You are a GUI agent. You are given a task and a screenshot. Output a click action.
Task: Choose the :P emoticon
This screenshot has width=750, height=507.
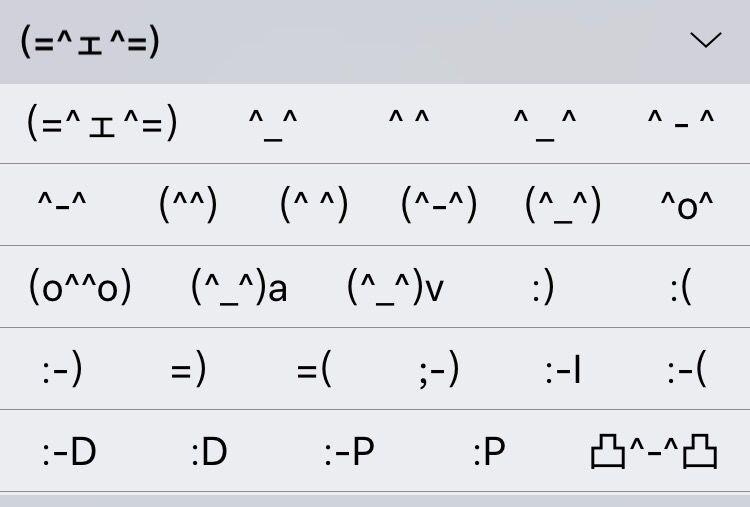coord(489,453)
